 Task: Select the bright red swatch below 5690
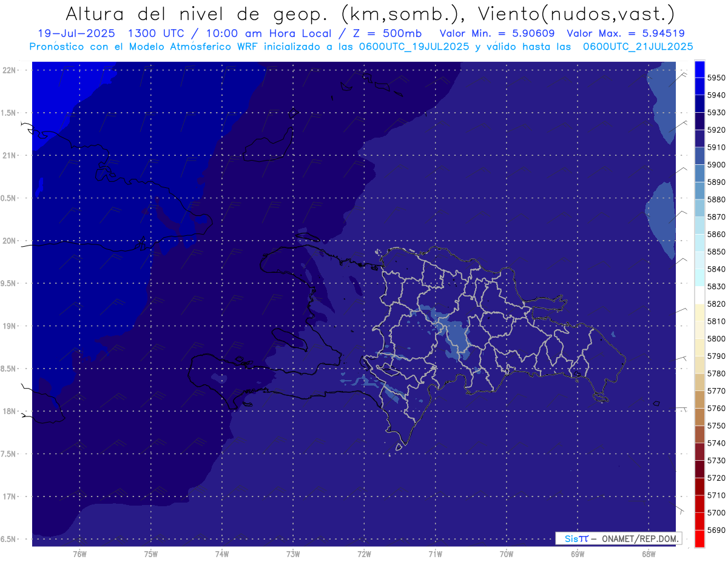coord(699,538)
